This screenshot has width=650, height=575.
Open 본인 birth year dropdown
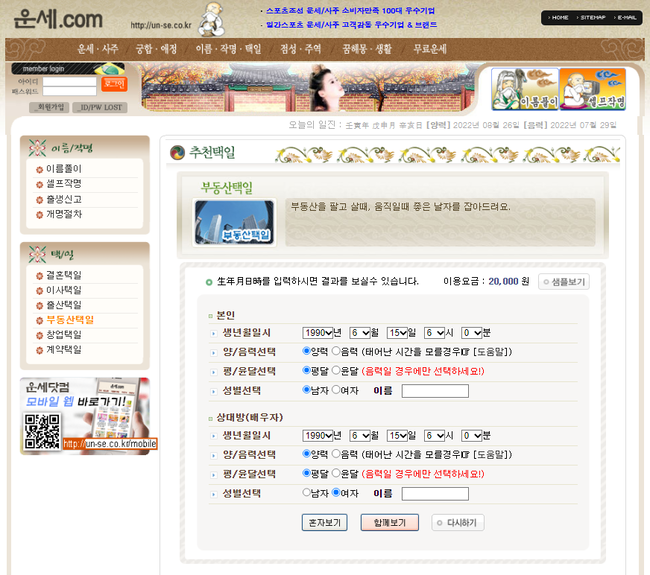[316, 332]
